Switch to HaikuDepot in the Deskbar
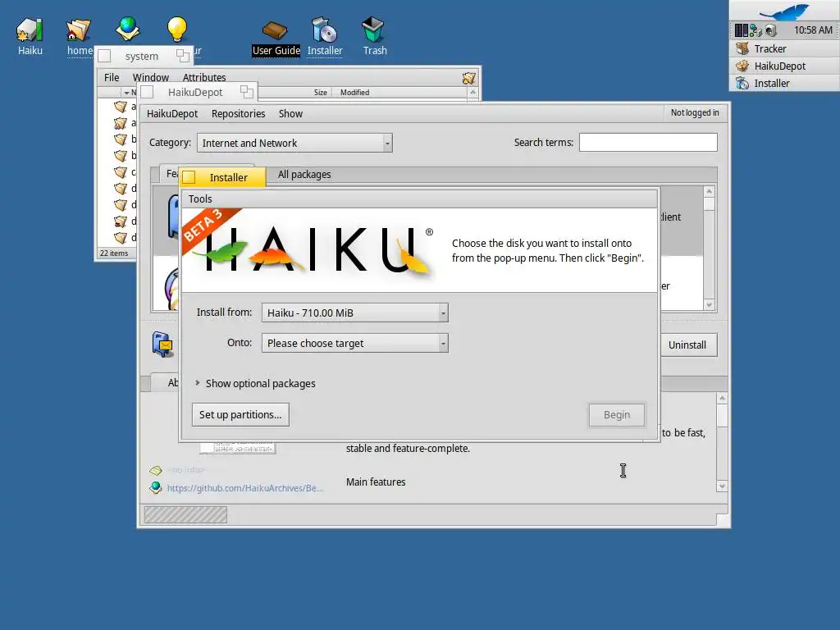The image size is (840, 630). click(x=785, y=66)
